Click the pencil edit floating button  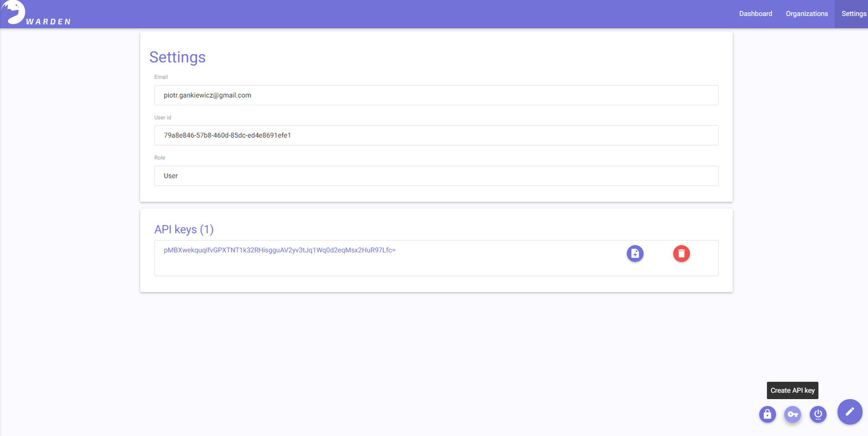tap(850, 412)
